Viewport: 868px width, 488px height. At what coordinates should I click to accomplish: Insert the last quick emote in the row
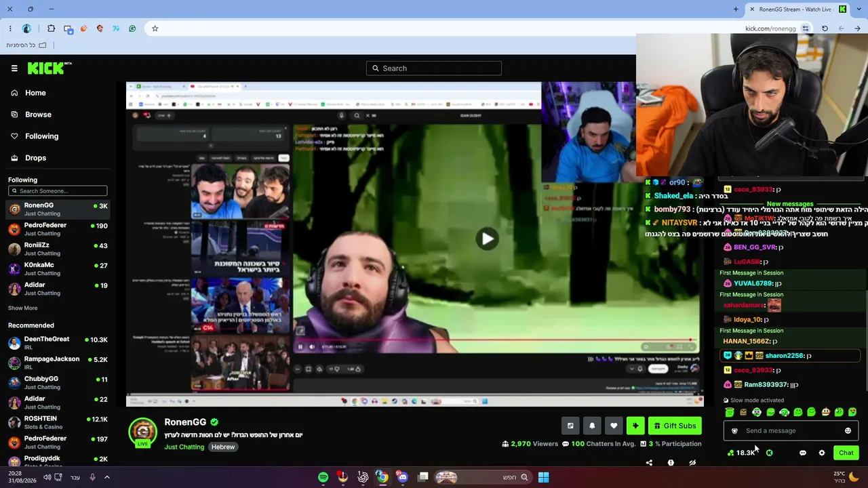tap(852, 412)
